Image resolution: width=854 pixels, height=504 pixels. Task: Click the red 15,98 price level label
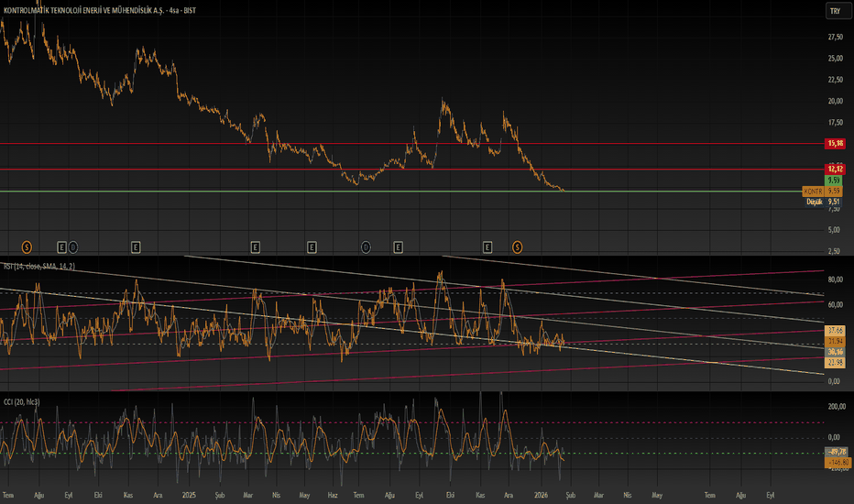coord(834,143)
